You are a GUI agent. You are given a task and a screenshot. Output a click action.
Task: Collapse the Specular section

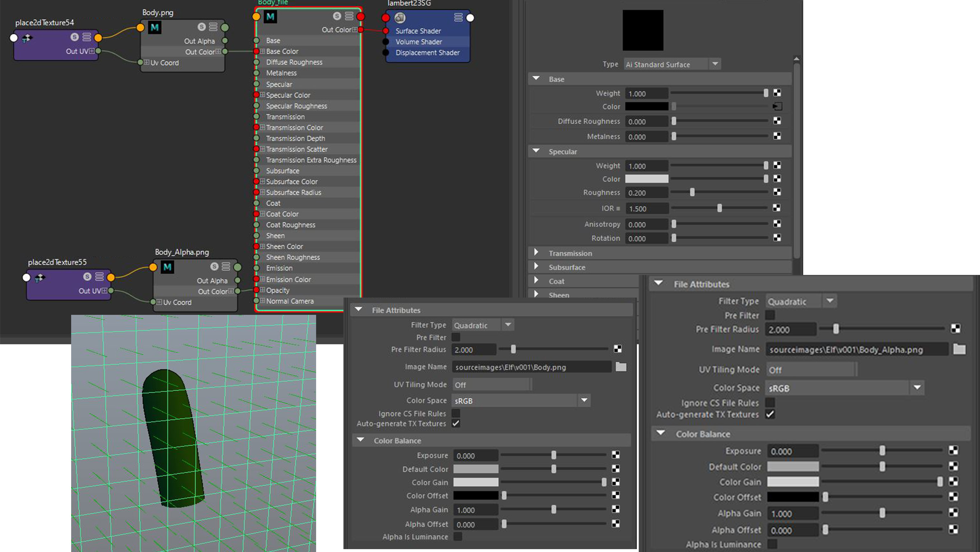pyautogui.click(x=536, y=151)
